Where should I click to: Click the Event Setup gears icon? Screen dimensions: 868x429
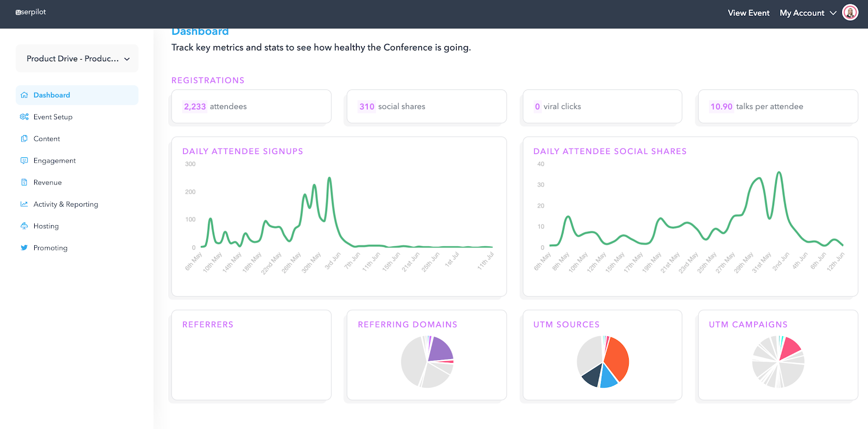click(x=24, y=117)
